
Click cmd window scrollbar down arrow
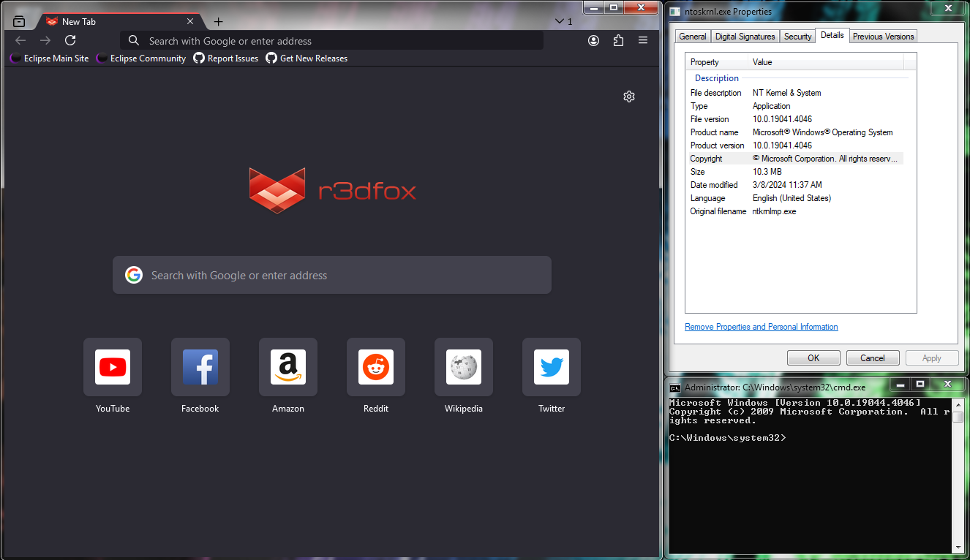958,546
